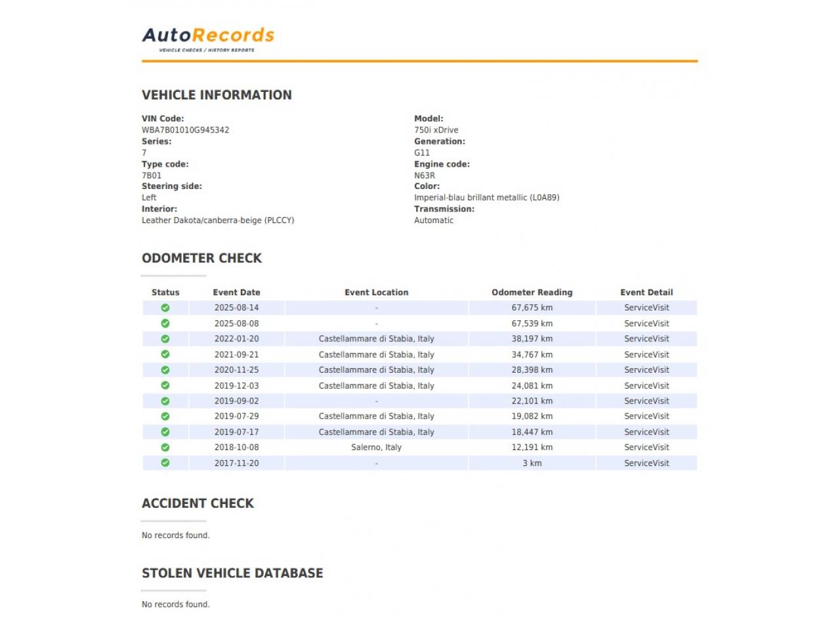Click the 67,675 km odometer reading
840x630 pixels.
click(x=532, y=308)
